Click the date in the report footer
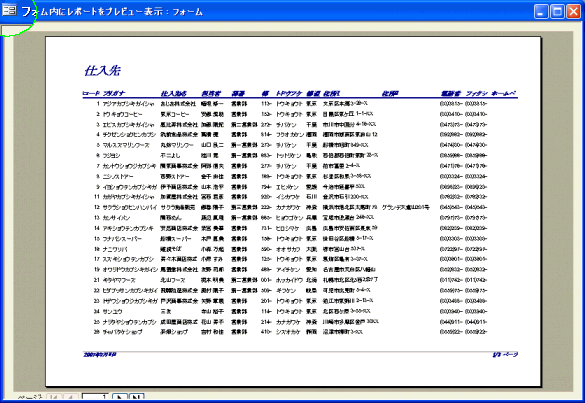 pos(100,354)
